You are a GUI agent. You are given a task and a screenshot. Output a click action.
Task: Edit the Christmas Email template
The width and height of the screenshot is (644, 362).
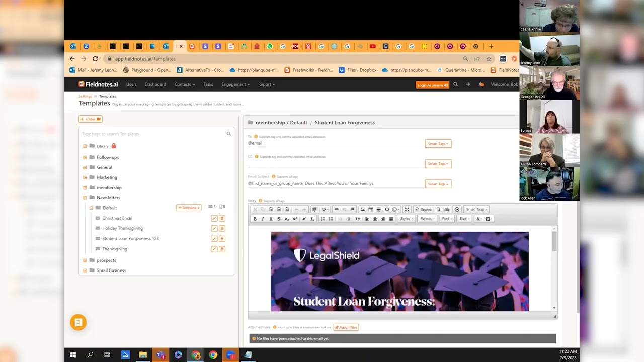click(x=214, y=218)
